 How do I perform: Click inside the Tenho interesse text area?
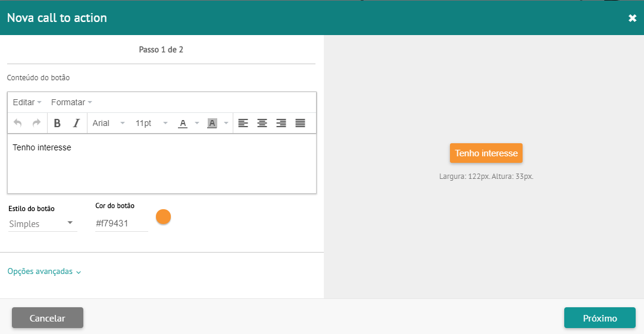click(x=162, y=163)
